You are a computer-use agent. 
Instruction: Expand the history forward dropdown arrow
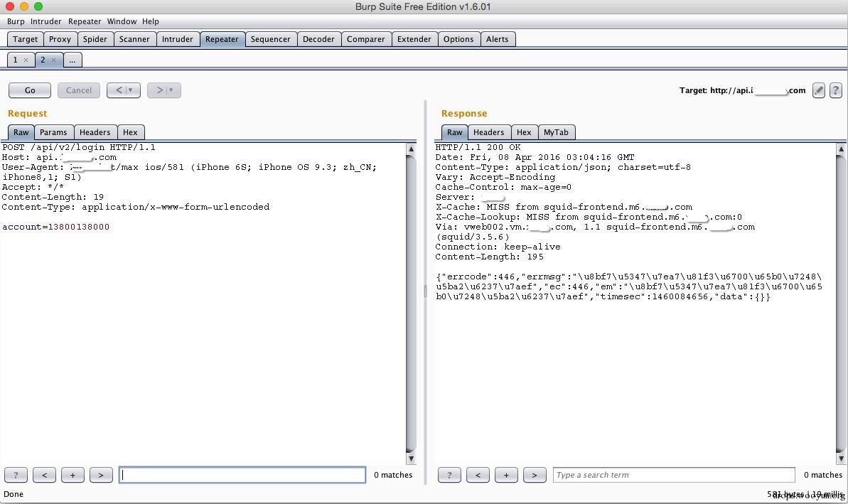[x=171, y=90]
